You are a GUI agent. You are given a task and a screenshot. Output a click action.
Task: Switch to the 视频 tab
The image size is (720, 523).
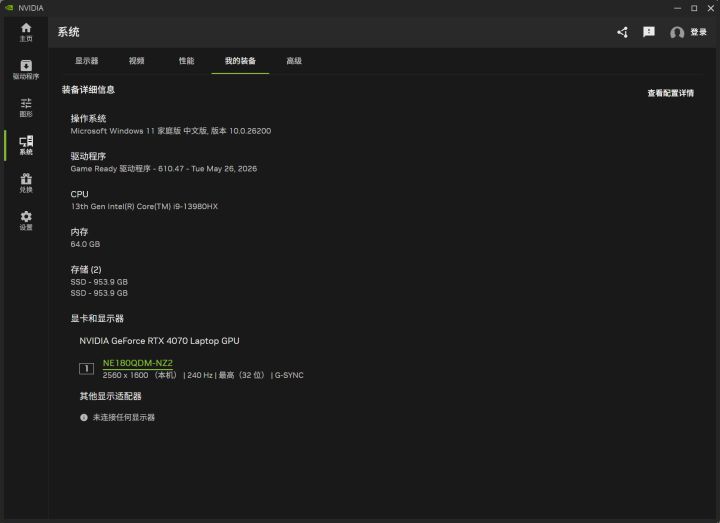click(x=136, y=61)
